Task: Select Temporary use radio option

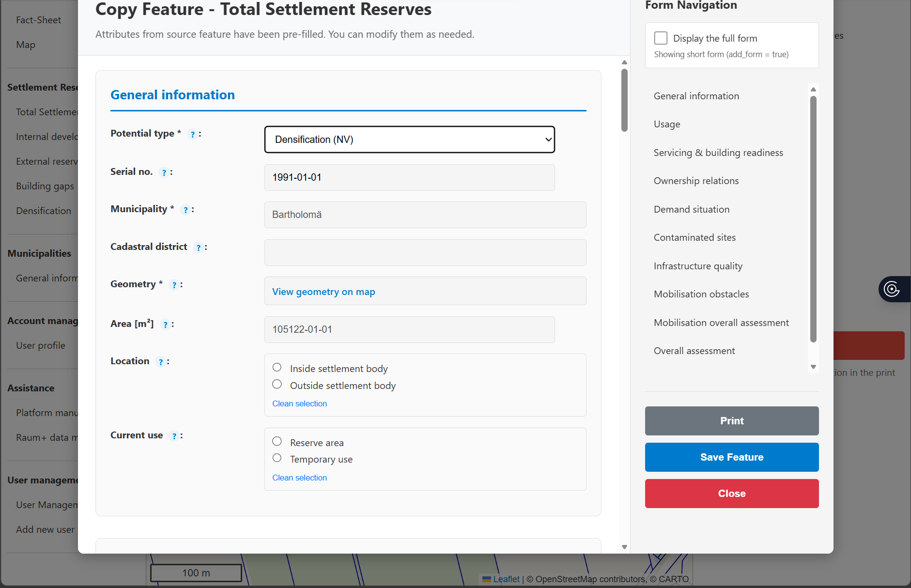Action: pos(277,458)
